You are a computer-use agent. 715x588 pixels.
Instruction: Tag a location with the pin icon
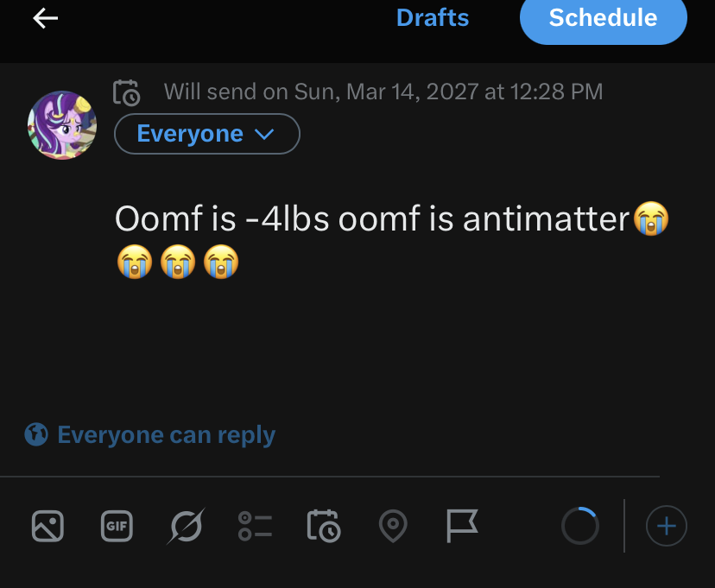point(393,526)
